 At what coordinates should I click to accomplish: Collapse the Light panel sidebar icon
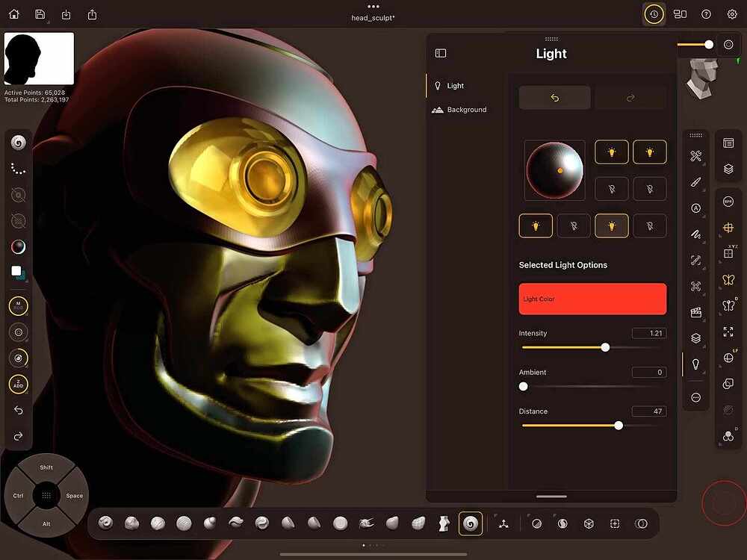(441, 53)
